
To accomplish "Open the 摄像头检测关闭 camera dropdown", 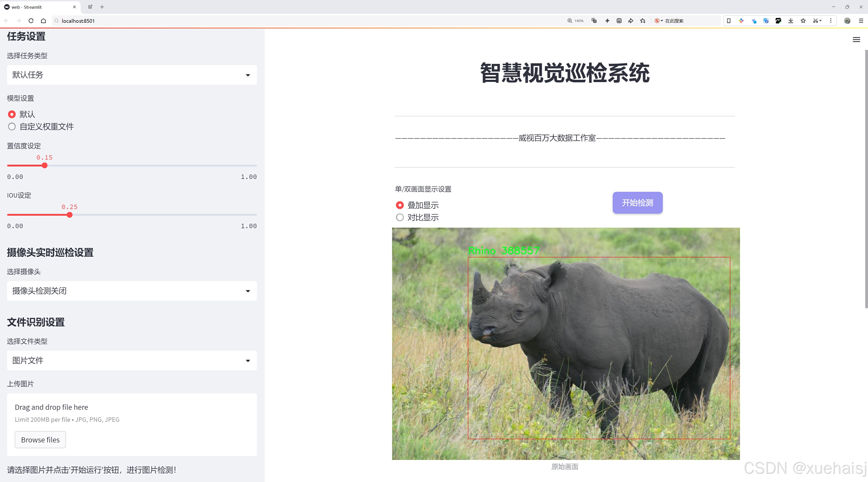I will [x=132, y=291].
